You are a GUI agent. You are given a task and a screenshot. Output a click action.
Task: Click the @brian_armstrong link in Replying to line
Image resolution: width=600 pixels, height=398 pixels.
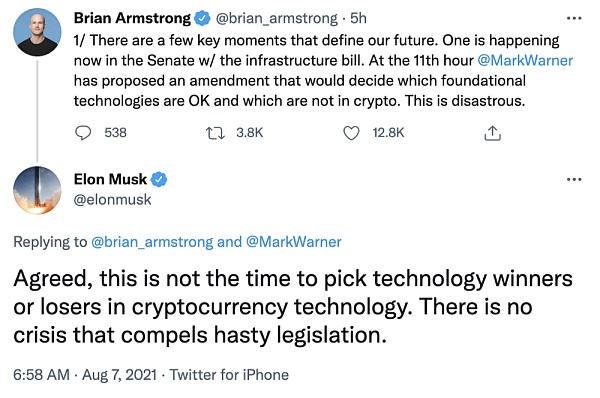pos(152,242)
